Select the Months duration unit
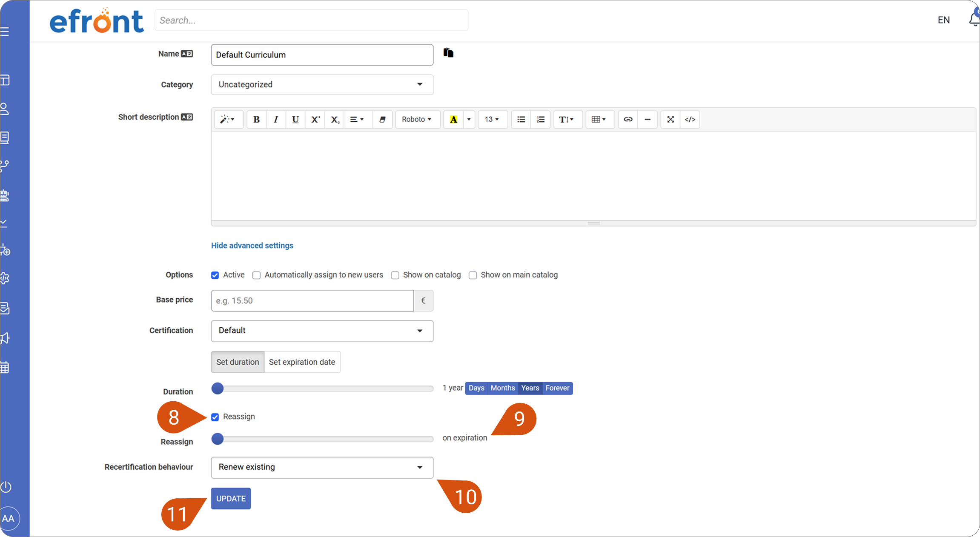 coord(503,388)
